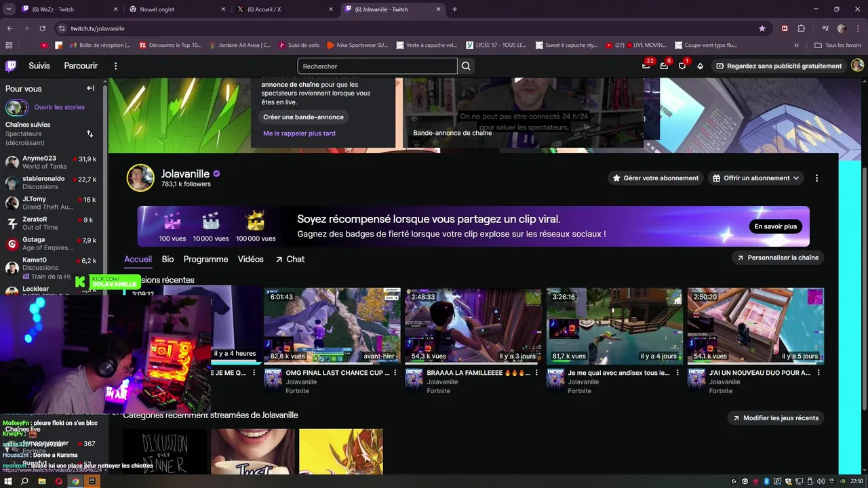Screen dimensions: 868x488
Task: Click Gérer votre abonnement button
Action: coord(655,178)
